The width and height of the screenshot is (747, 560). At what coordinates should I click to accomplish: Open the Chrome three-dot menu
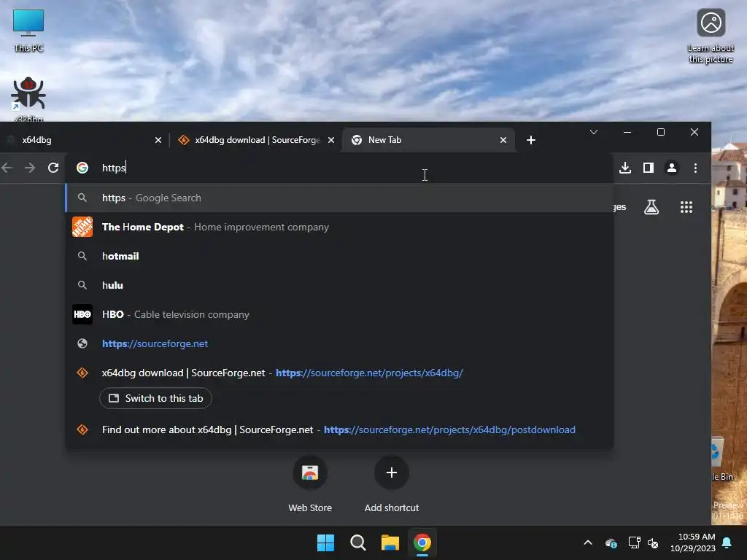click(695, 168)
